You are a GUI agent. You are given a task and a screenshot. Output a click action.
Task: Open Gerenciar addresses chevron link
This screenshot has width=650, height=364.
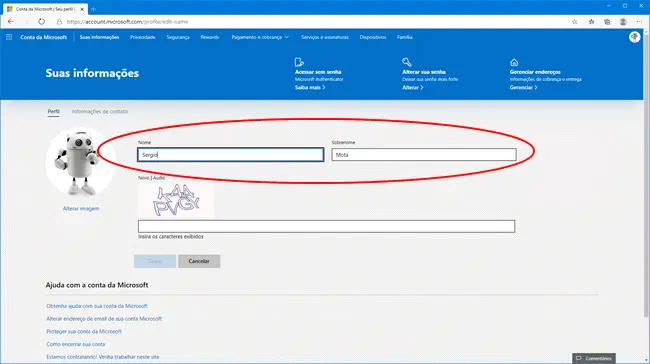point(523,87)
